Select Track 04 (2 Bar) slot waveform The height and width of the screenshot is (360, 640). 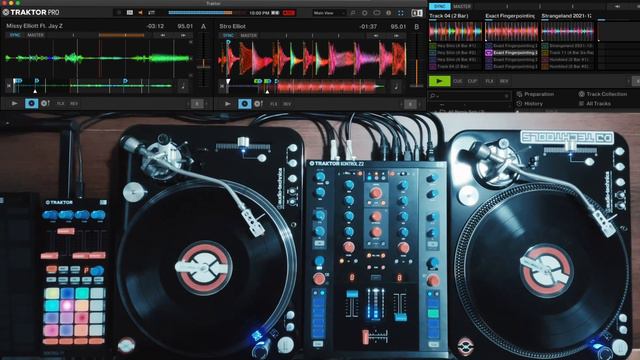pos(455,31)
